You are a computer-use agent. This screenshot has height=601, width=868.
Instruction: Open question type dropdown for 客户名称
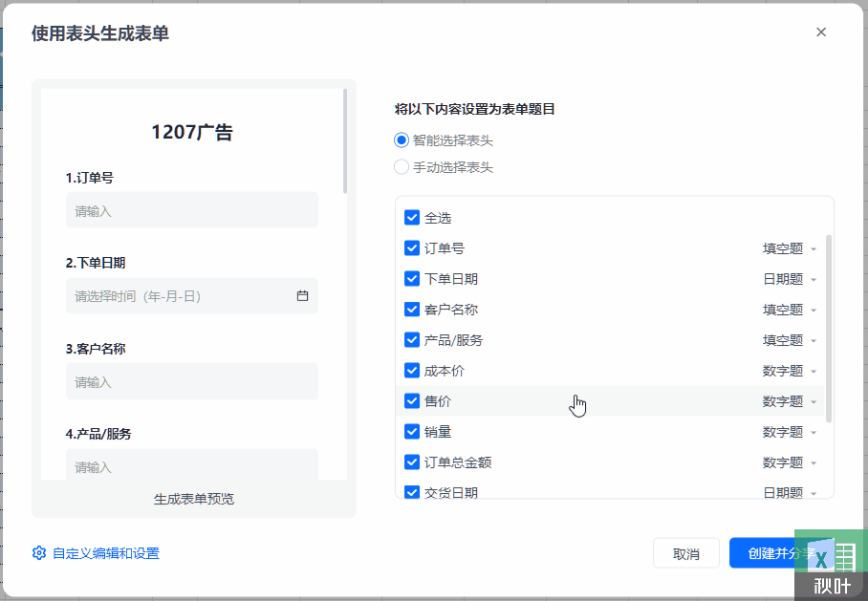pyautogui.click(x=790, y=310)
